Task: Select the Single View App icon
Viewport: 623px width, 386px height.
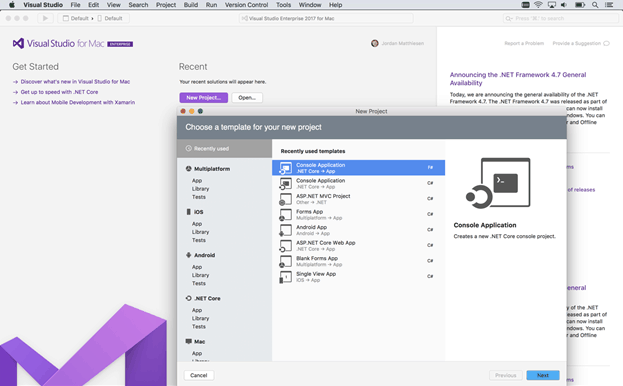Action: tap(285, 277)
